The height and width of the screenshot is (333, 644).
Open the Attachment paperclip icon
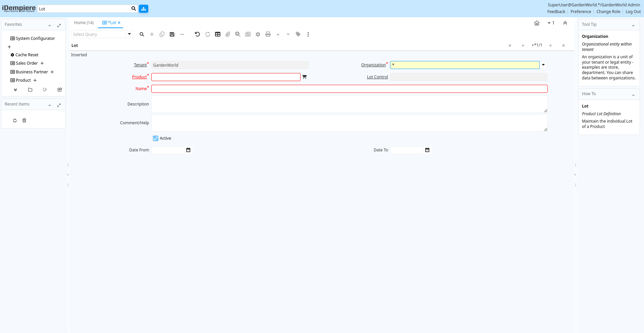228,35
